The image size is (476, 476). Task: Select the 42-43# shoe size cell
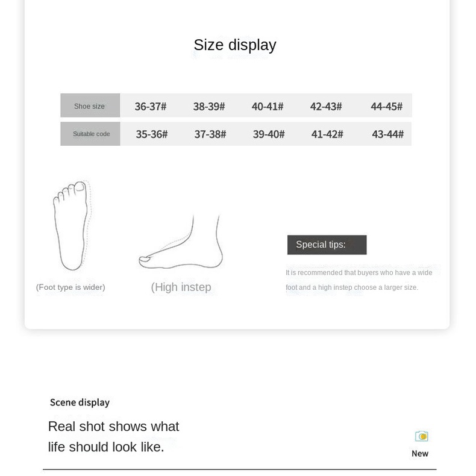tap(326, 107)
